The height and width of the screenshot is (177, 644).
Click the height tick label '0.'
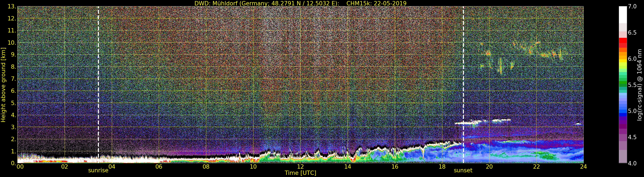click(13, 163)
